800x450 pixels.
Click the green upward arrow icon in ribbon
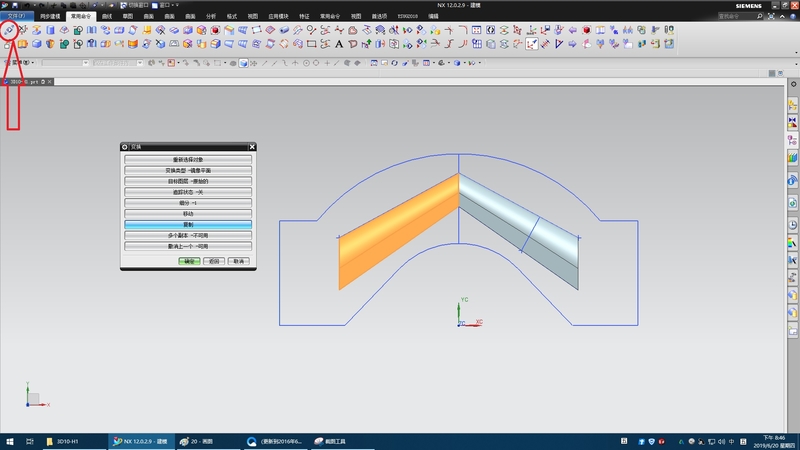point(366,44)
